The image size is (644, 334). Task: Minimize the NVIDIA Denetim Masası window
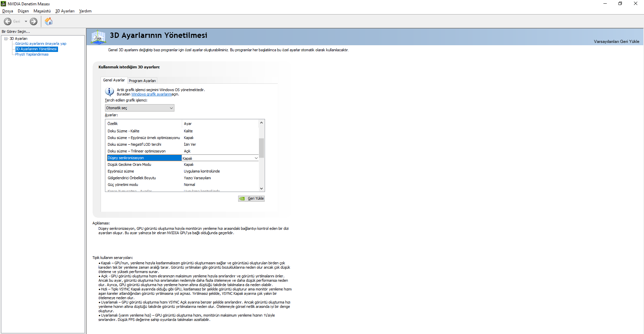[605, 4]
